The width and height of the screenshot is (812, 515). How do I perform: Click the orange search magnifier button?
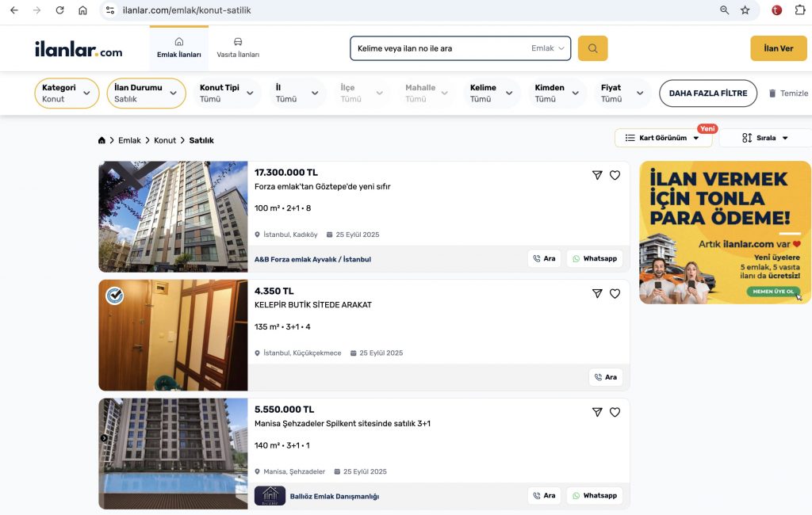[592, 48]
